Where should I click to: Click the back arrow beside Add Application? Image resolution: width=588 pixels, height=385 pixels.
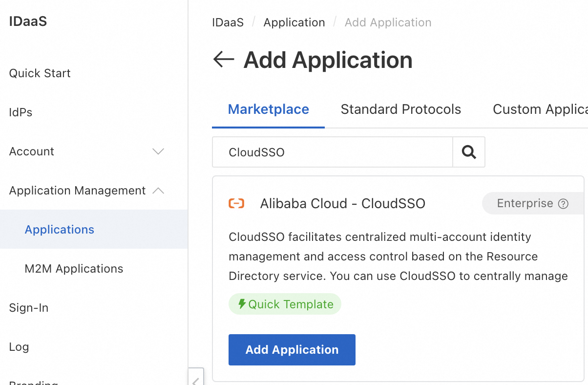click(x=224, y=60)
